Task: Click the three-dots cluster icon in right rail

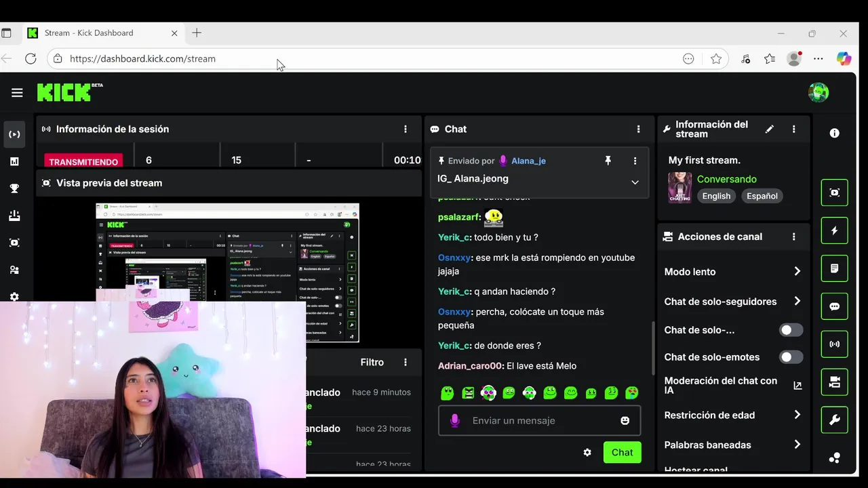Action: [835, 458]
